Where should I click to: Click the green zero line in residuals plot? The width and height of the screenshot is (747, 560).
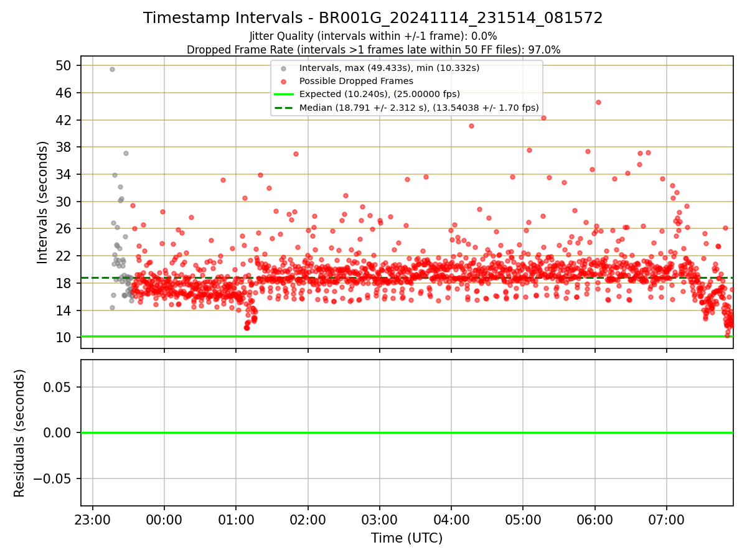[x=406, y=432]
